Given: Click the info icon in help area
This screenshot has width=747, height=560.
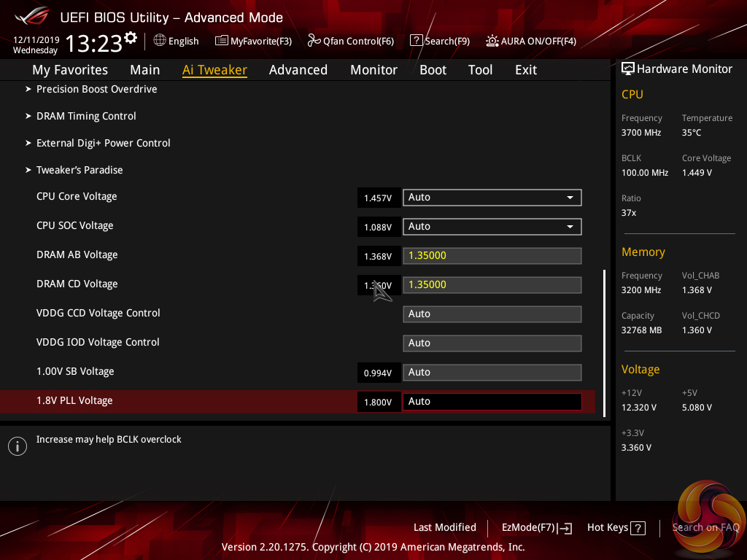Looking at the screenshot, I should coord(18,446).
